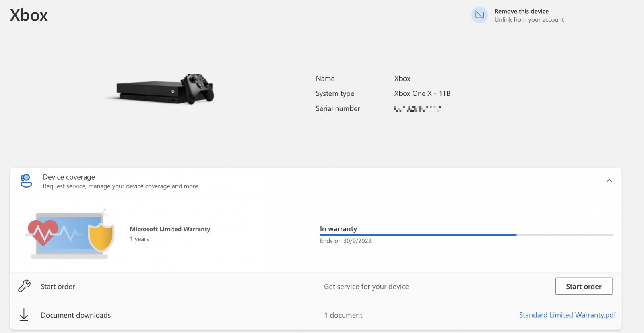
Task: Click the Ends on 30/9/2022 date text
Action: pyautogui.click(x=345, y=241)
